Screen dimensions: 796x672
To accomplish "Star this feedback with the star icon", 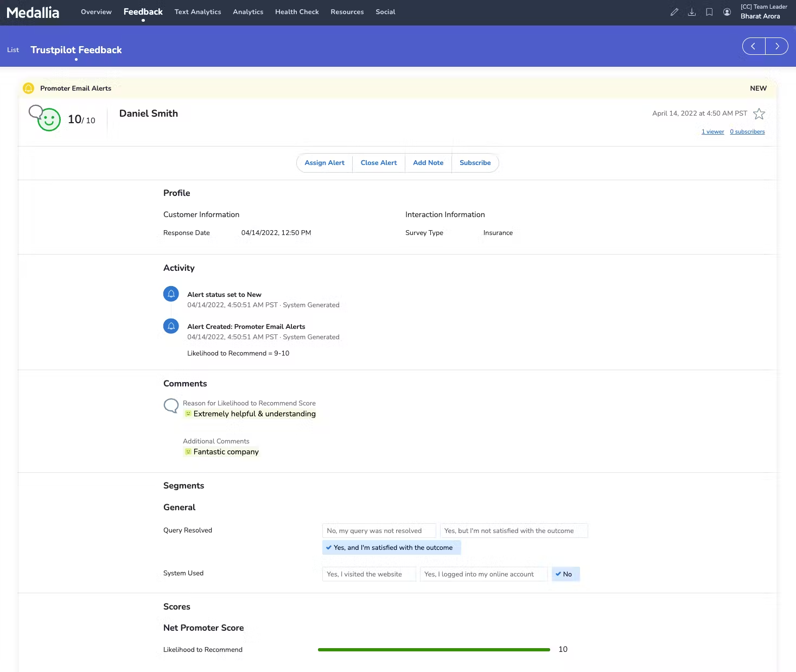I will pos(759,114).
